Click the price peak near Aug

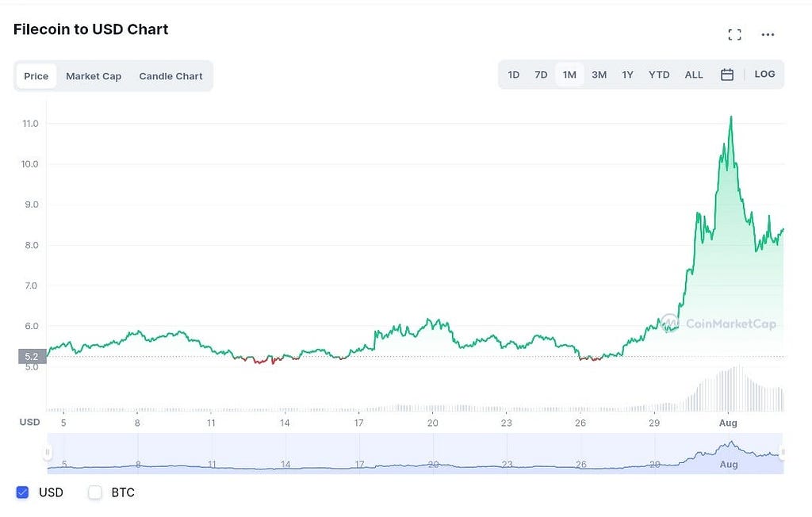pos(730,117)
